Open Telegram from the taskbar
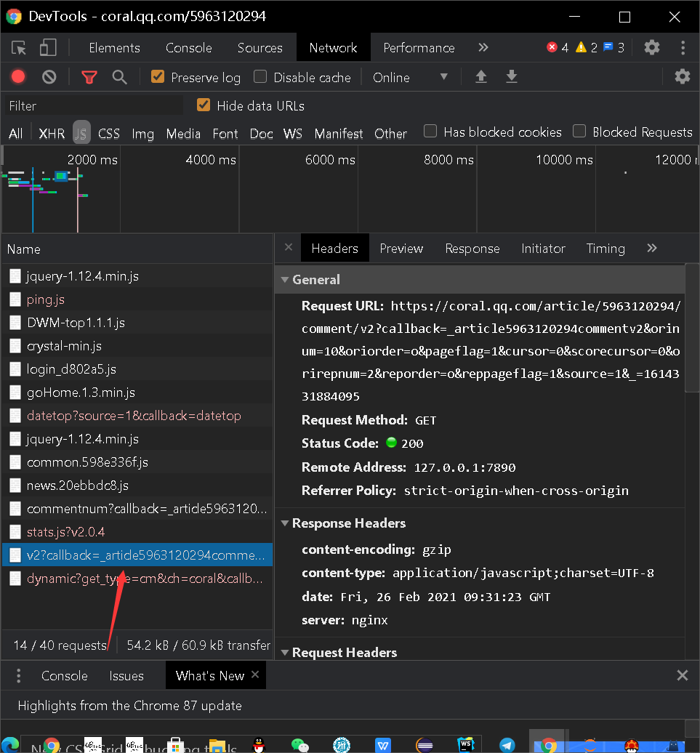Image resolution: width=700 pixels, height=753 pixels. (x=507, y=745)
